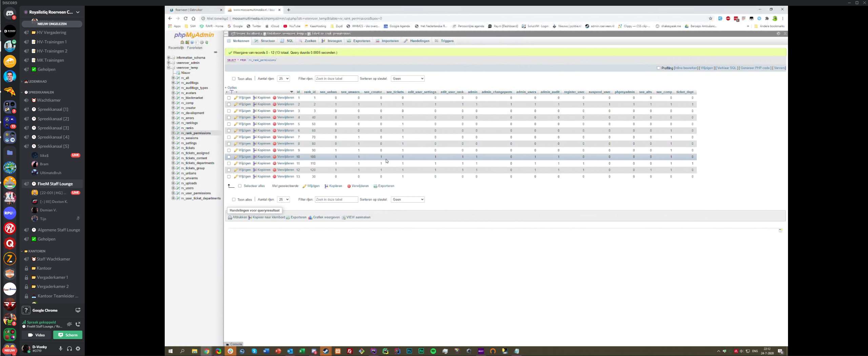Click the Genereer PHP-code link
Viewport: 868px width, 356px height.
click(x=755, y=68)
